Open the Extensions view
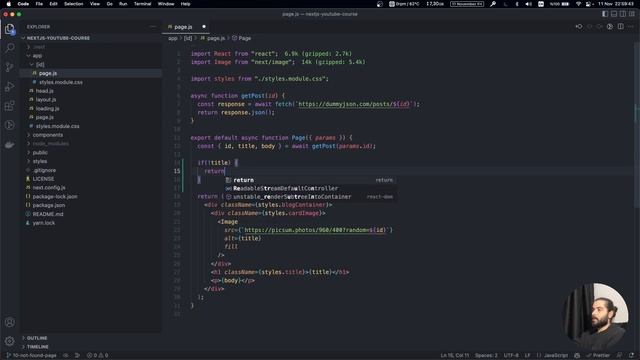Viewport: 640px width, 360px height. click(x=9, y=106)
